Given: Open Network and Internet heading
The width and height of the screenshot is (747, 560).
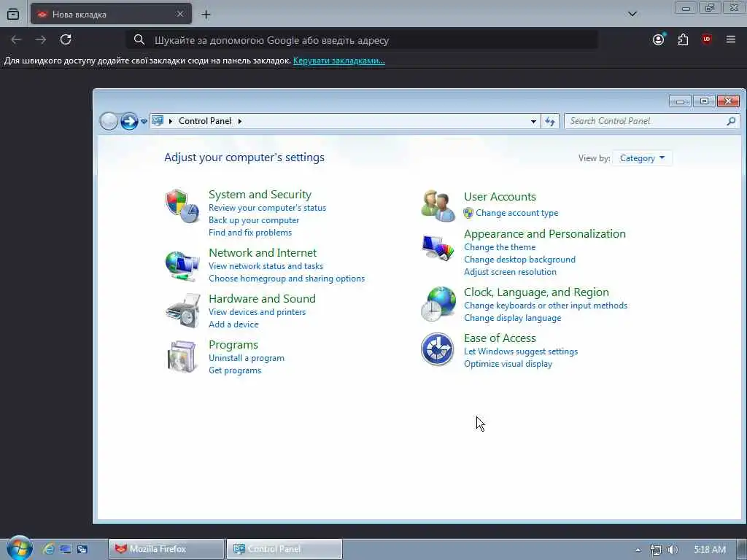Looking at the screenshot, I should pos(263,252).
